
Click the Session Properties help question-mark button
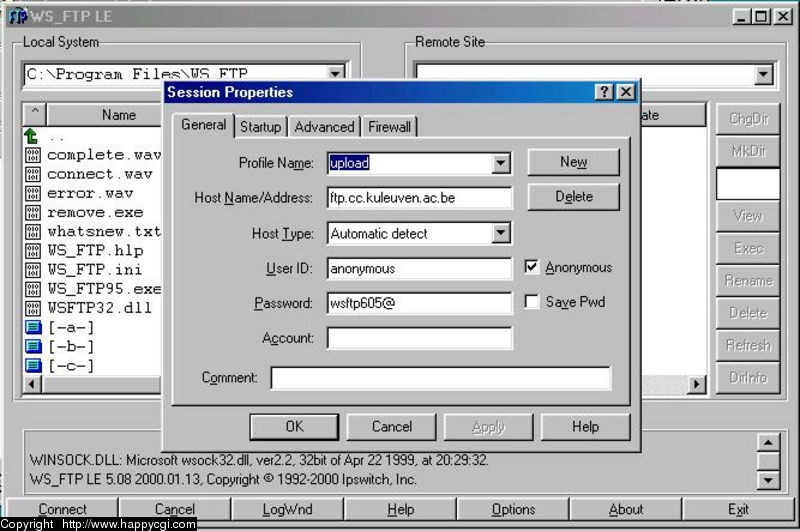pos(604,92)
